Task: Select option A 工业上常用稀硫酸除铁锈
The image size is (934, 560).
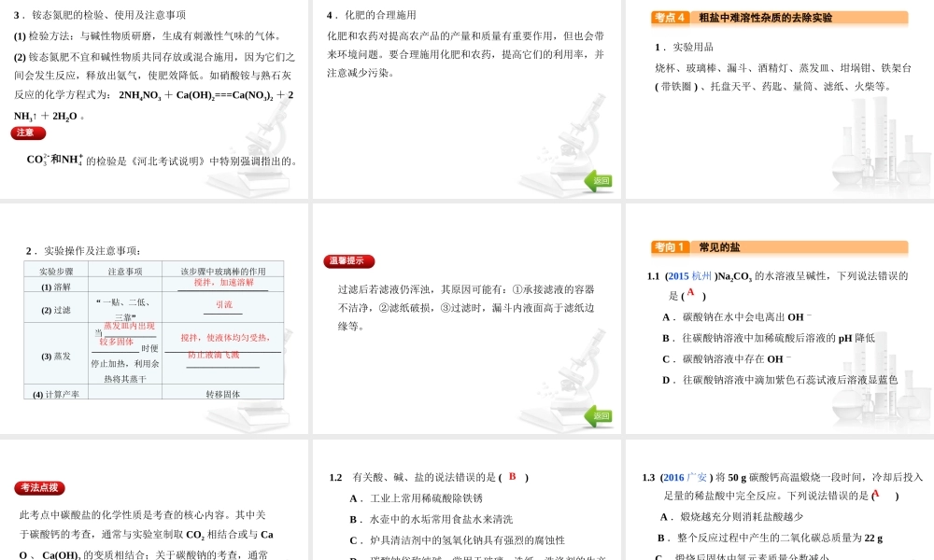Action: click(x=416, y=498)
